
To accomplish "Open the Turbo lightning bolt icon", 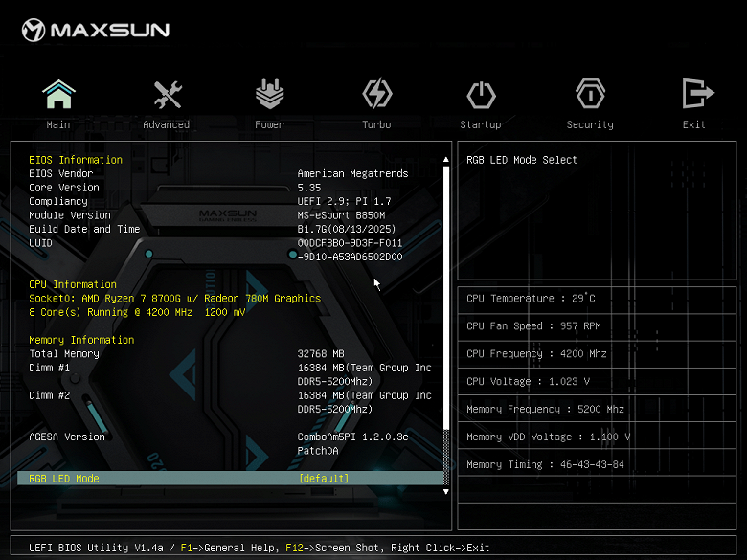I will point(376,95).
